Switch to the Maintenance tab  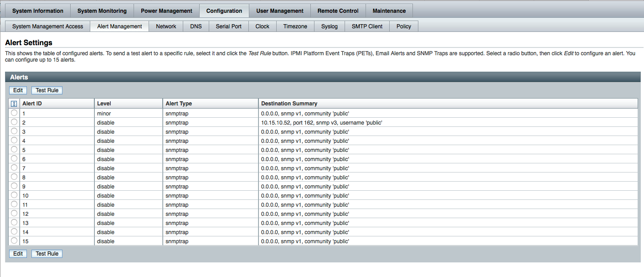pyautogui.click(x=389, y=11)
